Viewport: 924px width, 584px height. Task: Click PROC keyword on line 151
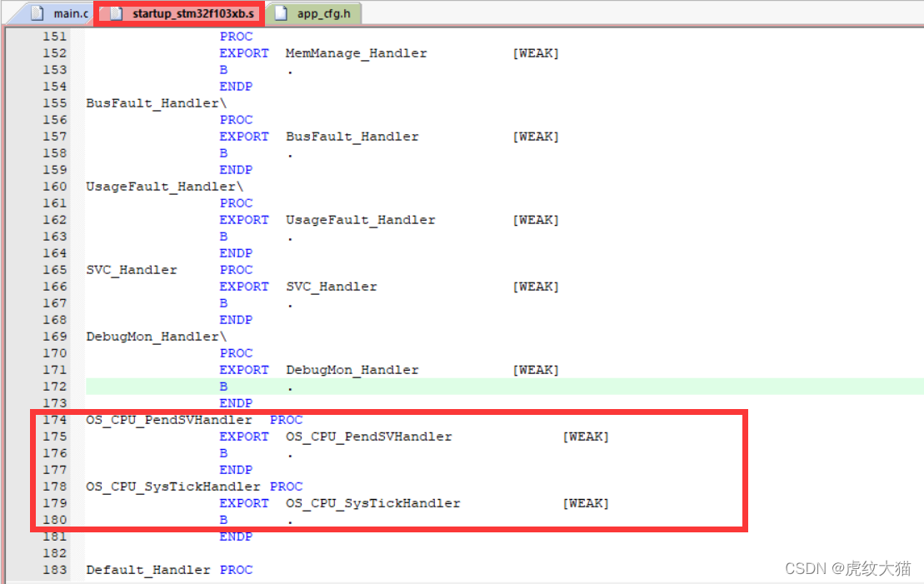pyautogui.click(x=236, y=37)
